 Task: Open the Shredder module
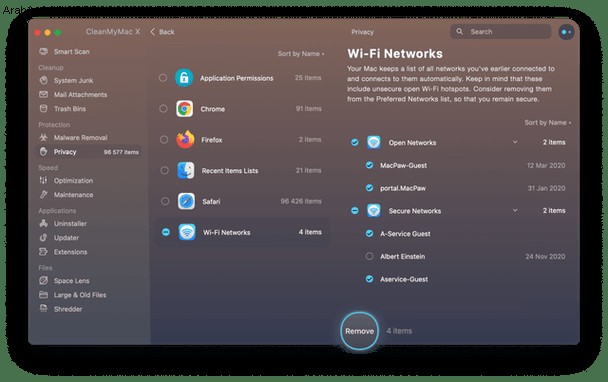click(60, 309)
